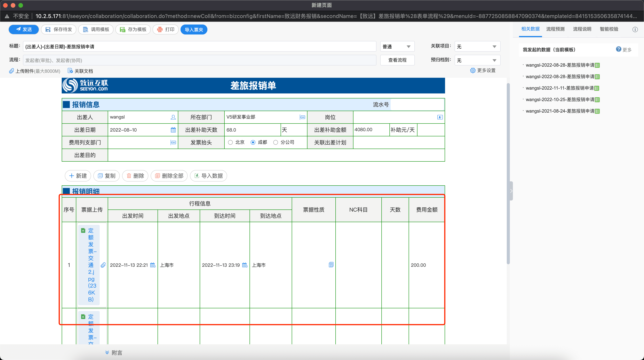644x360 pixels.
Task: Switch to the 相关数据 tab
Action: (x=530, y=29)
